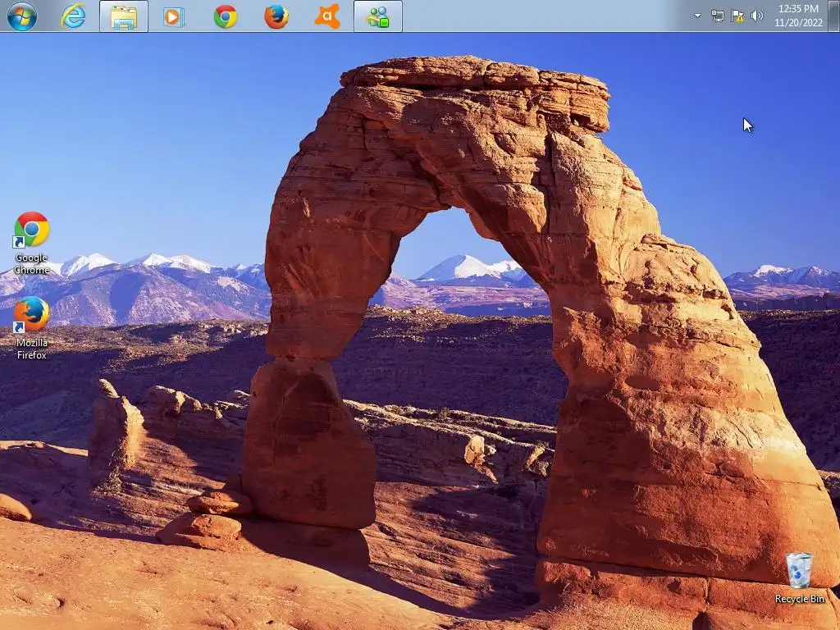The height and width of the screenshot is (630, 840).
Task: Click the 'Recycle Bin' label text
Action: click(x=799, y=599)
